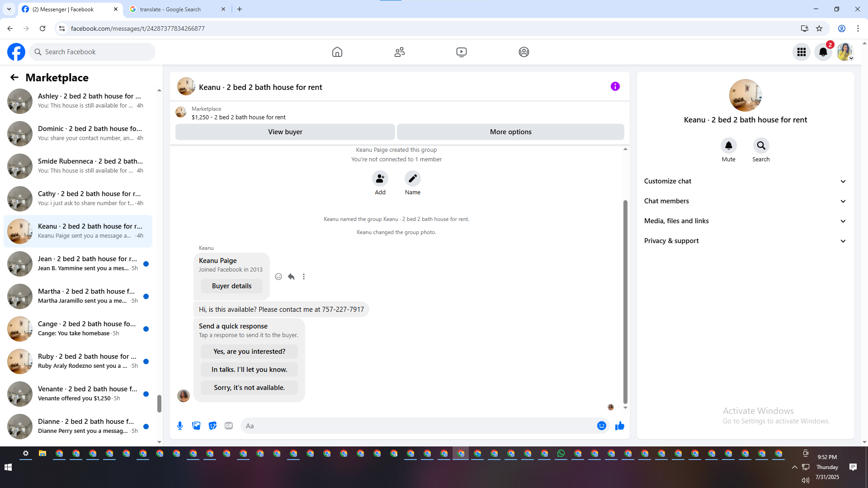
Task: Send a thumbs-up like
Action: tap(619, 426)
